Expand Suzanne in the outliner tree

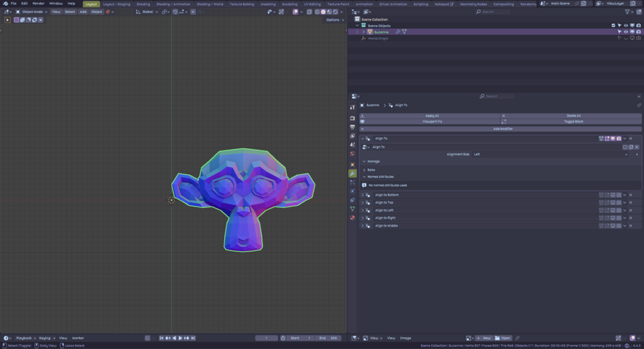pyautogui.click(x=363, y=31)
